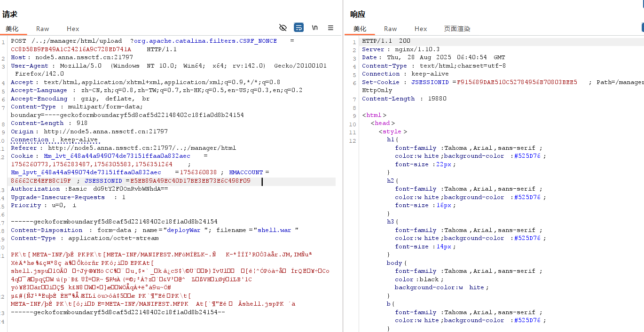The image size is (644, 332).
Task: Click the Upgrade-Insecure-Requests header line
Action: 68,197
